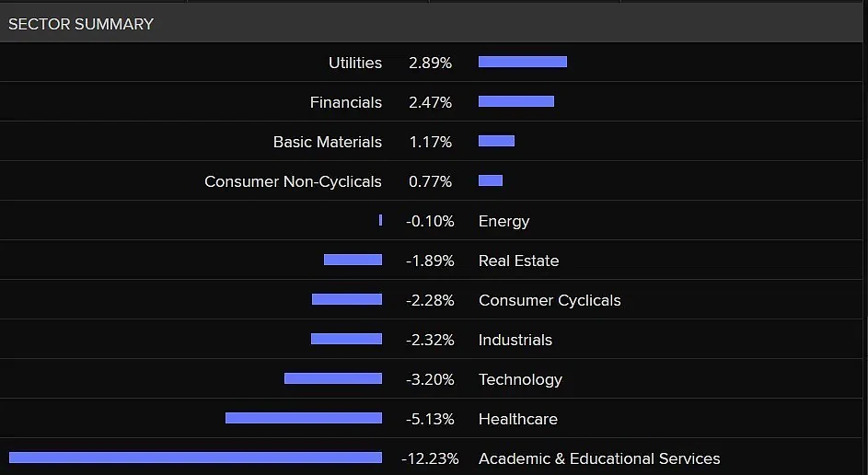Open the Technology sector
Image resolution: width=868 pixels, height=475 pixels.
point(520,379)
